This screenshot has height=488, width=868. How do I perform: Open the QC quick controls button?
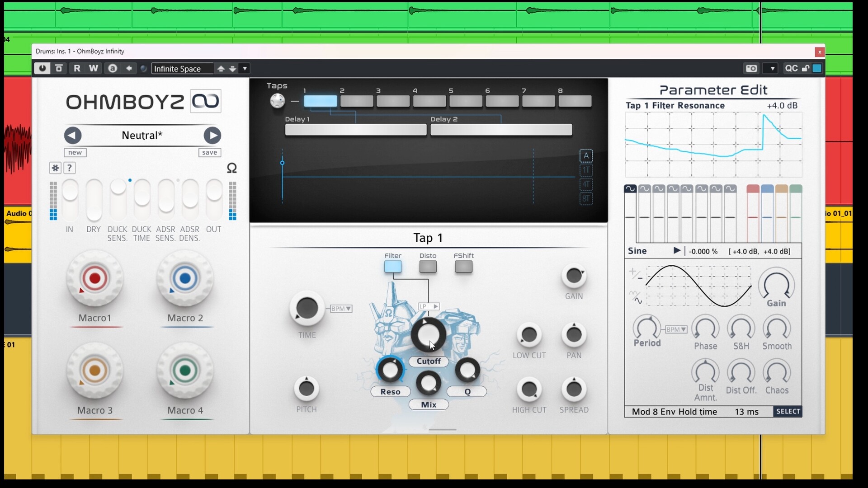pos(791,68)
